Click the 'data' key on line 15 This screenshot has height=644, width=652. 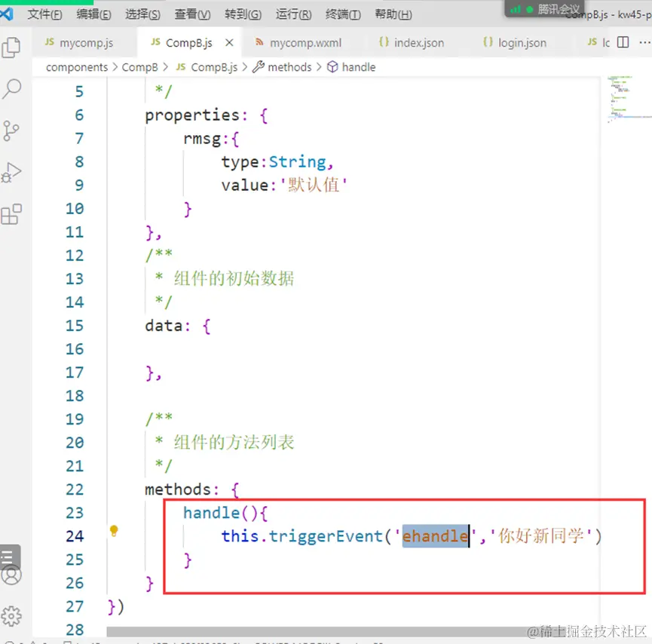(164, 325)
